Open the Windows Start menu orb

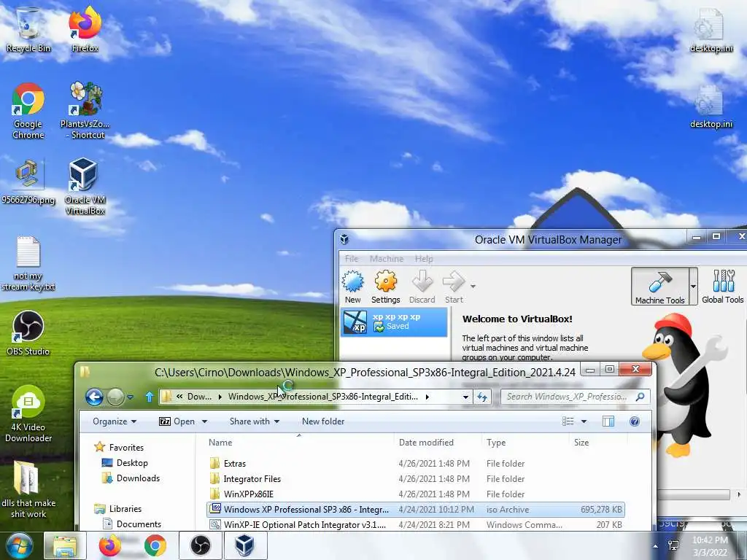pyautogui.click(x=18, y=545)
